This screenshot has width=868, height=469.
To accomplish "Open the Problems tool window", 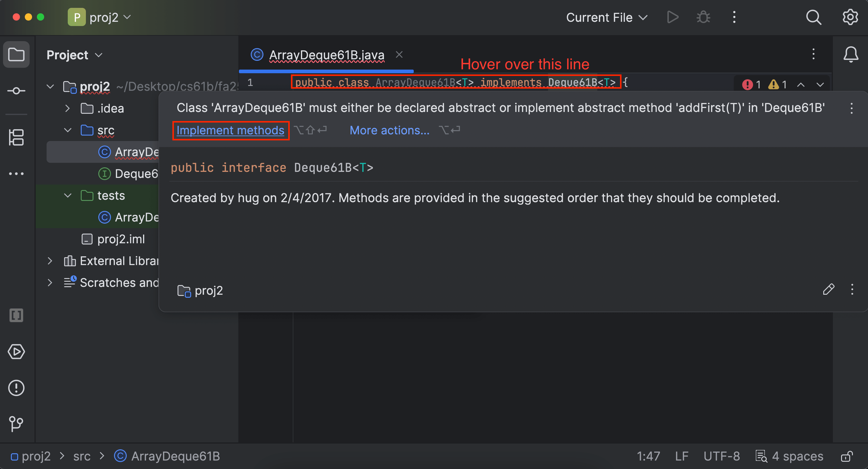I will pos(16,388).
